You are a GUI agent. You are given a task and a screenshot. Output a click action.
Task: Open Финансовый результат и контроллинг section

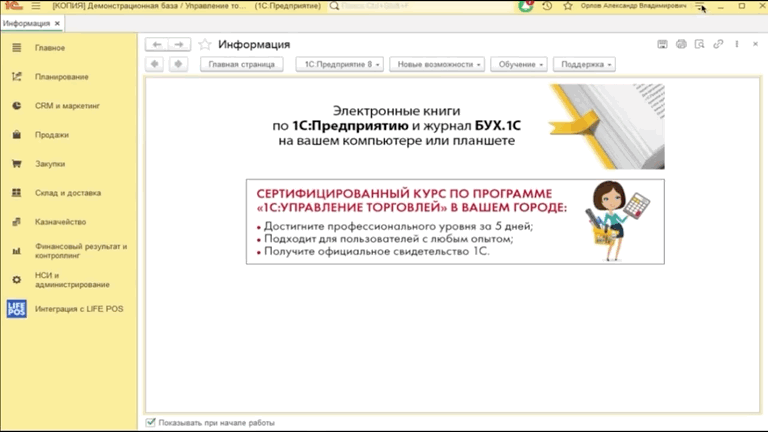[x=69, y=251]
